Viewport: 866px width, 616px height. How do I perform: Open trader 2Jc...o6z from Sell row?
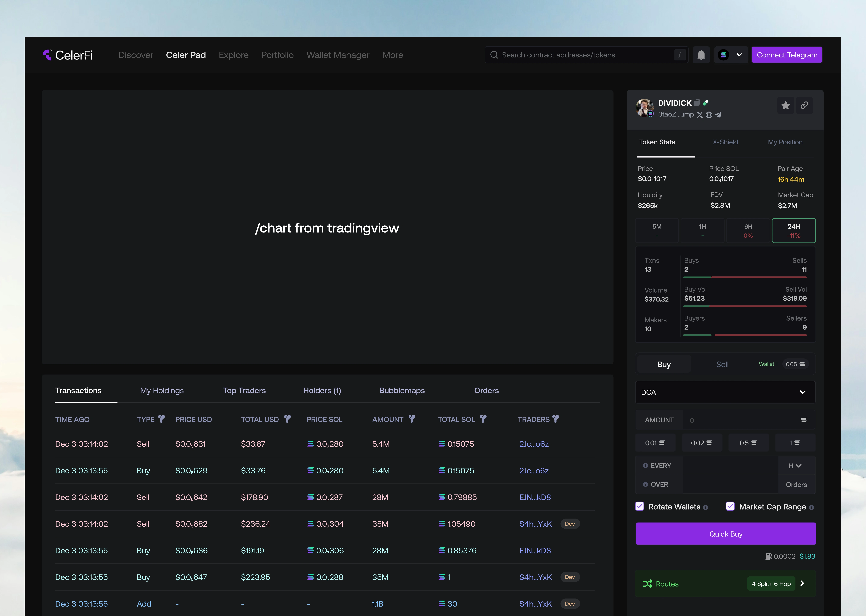click(x=534, y=444)
